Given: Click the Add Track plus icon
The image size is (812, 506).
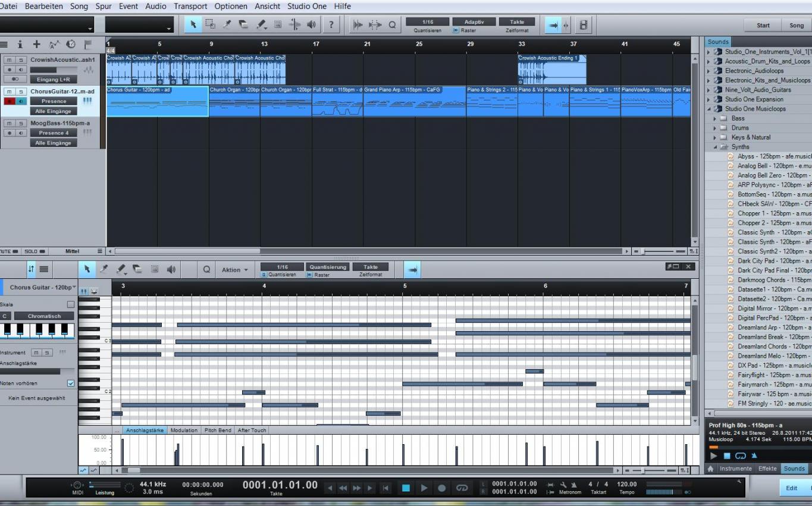Looking at the screenshot, I should [x=36, y=45].
